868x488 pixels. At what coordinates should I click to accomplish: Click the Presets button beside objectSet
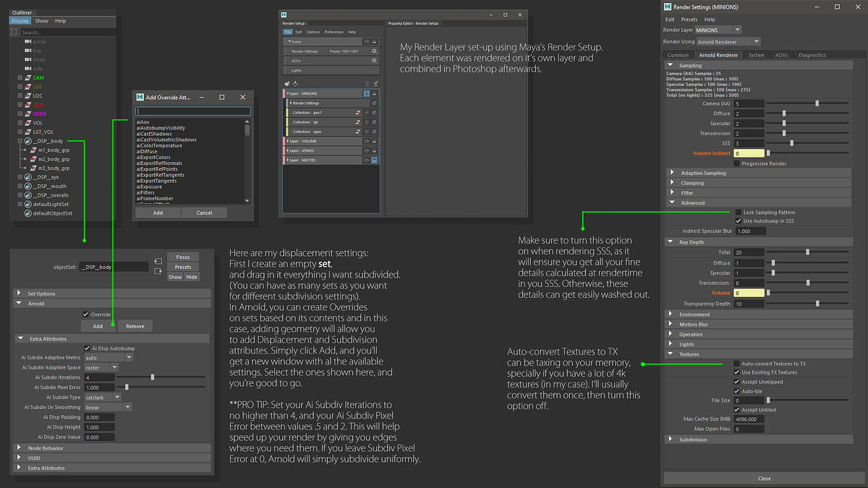tap(183, 267)
